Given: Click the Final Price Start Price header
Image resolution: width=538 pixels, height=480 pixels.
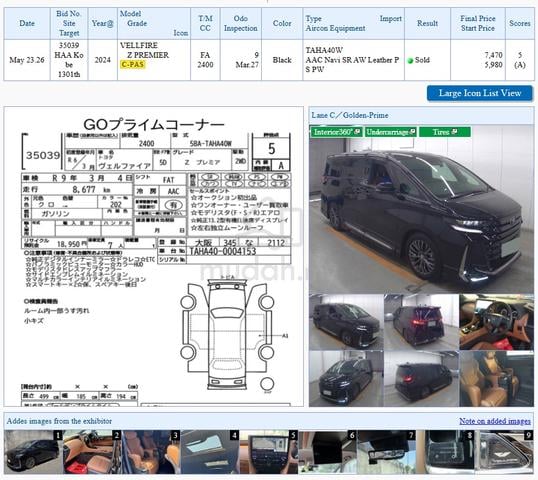Looking at the screenshot, I should [x=478, y=23].
